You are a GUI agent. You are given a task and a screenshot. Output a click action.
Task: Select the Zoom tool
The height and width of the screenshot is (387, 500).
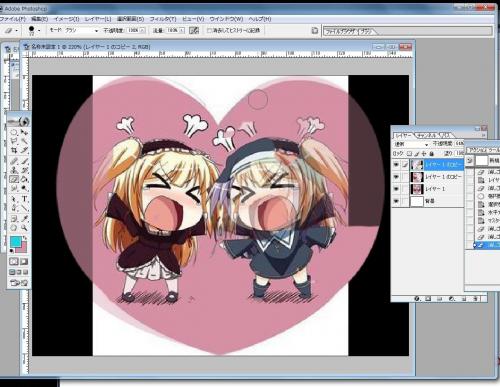tap(24, 228)
